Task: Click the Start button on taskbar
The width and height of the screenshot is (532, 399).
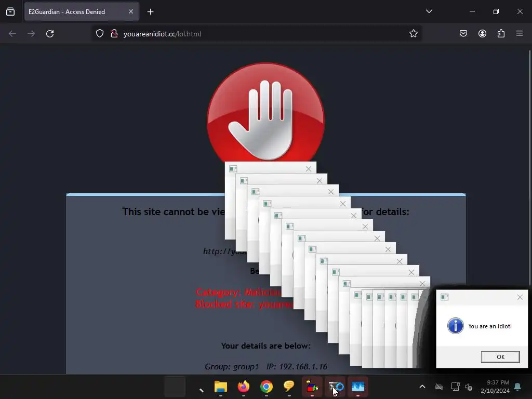Action: pyautogui.click(x=175, y=387)
